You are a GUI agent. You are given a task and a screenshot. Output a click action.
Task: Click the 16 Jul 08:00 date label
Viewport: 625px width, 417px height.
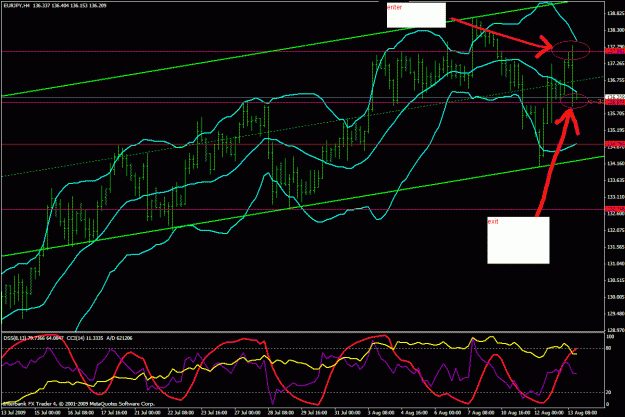click(81, 413)
